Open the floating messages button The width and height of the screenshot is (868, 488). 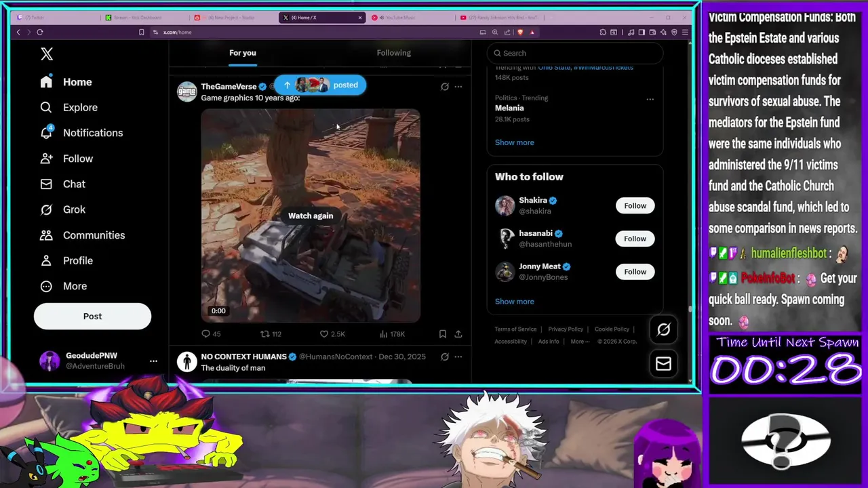pos(663,364)
